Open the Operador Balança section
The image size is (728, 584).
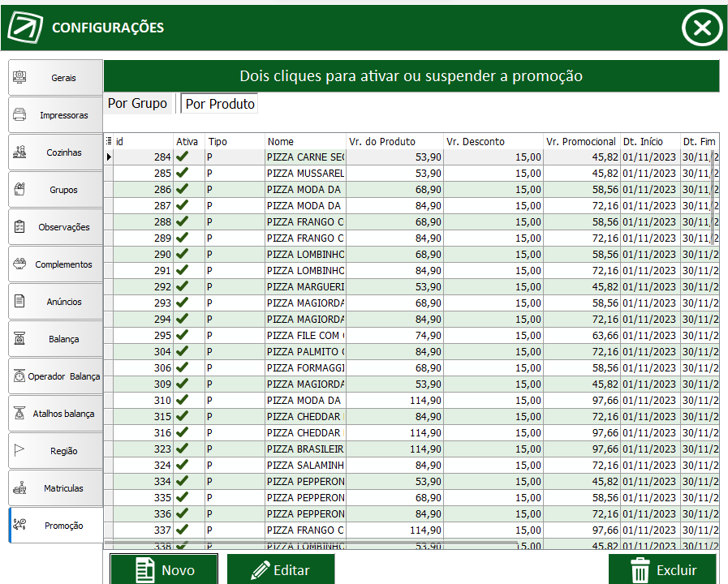pyautogui.click(x=55, y=376)
